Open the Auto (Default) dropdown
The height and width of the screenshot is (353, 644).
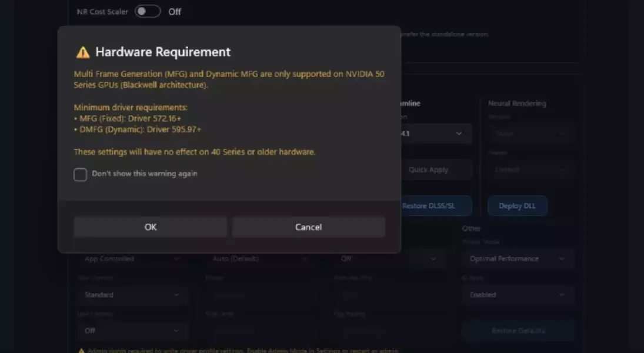point(261,259)
